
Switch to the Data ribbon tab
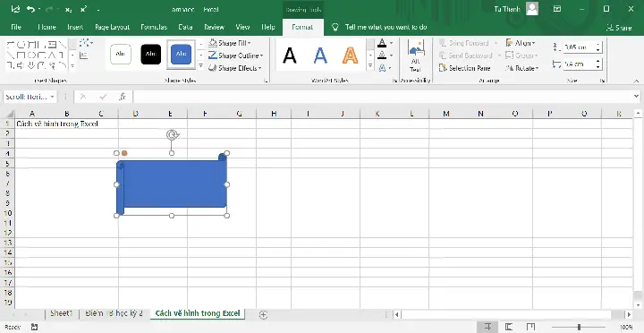point(186,27)
